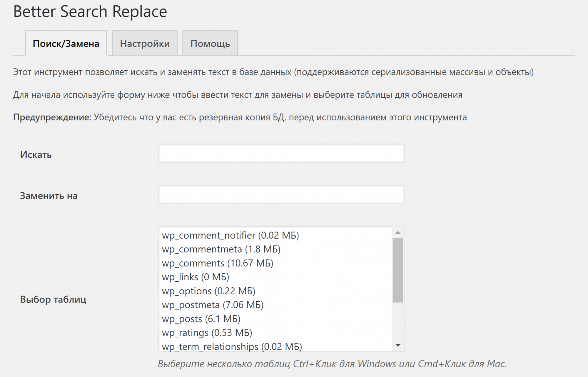The height and width of the screenshot is (377, 588).
Task: Click the table list scroll-up arrow
Action: tap(398, 233)
